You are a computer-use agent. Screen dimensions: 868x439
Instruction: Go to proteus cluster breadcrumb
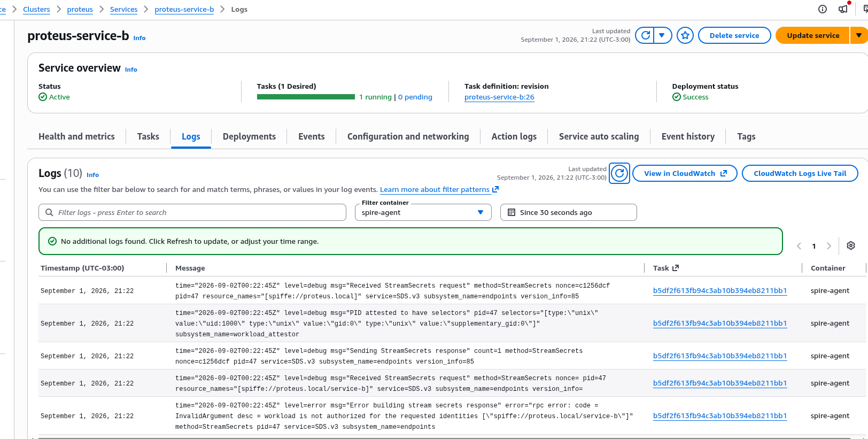pyautogui.click(x=80, y=9)
